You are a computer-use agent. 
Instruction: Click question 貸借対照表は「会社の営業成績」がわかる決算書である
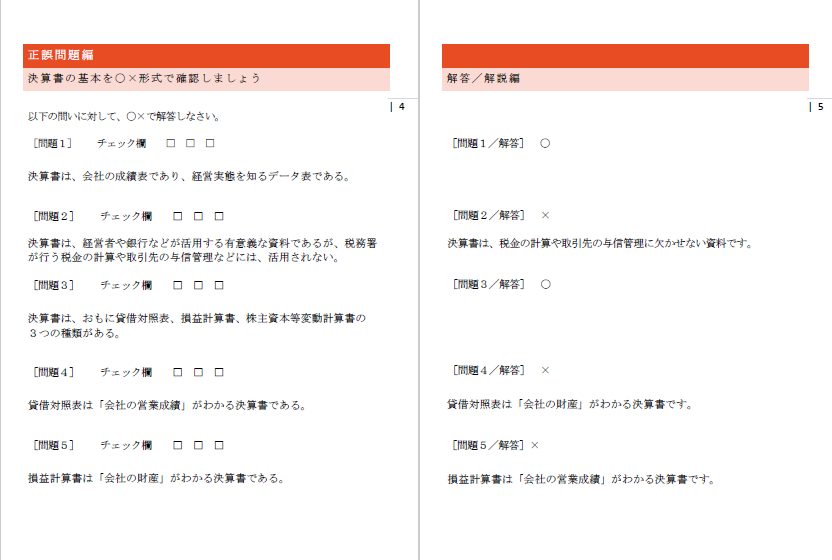[x=167, y=405]
